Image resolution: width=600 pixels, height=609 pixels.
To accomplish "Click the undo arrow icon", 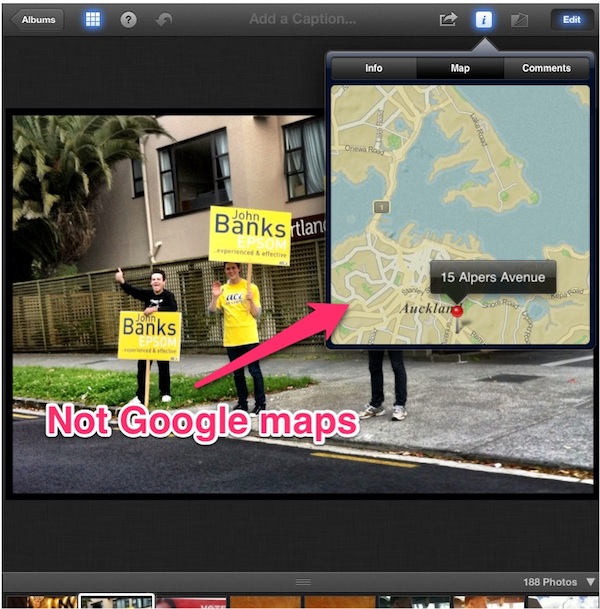I will [x=164, y=19].
